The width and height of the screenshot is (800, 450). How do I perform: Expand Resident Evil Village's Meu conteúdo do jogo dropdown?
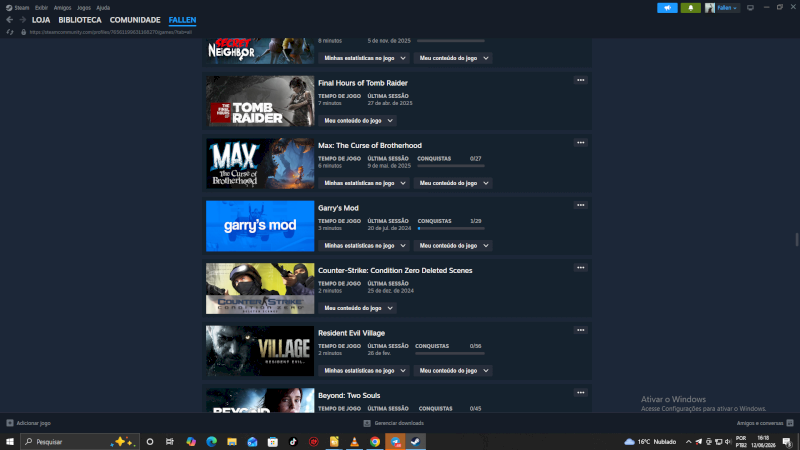tap(453, 371)
